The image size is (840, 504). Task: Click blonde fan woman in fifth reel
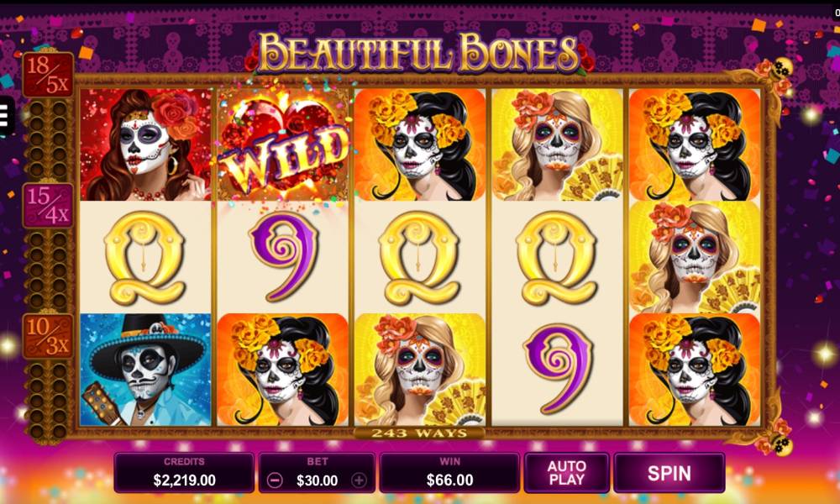(695, 257)
